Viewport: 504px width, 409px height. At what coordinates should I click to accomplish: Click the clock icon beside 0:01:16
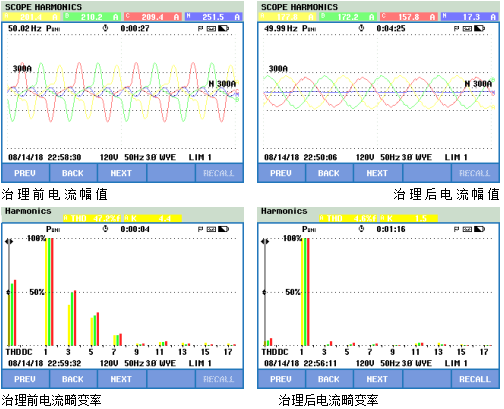(x=361, y=229)
